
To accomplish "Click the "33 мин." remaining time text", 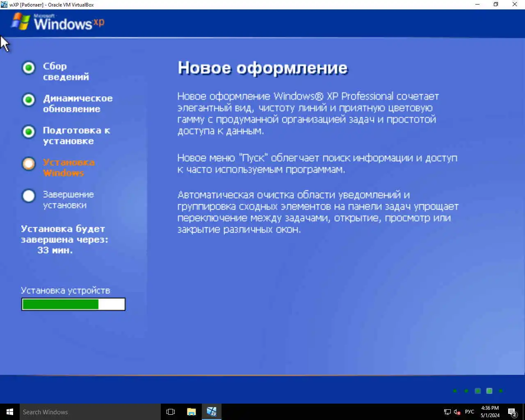I will 55,250.
